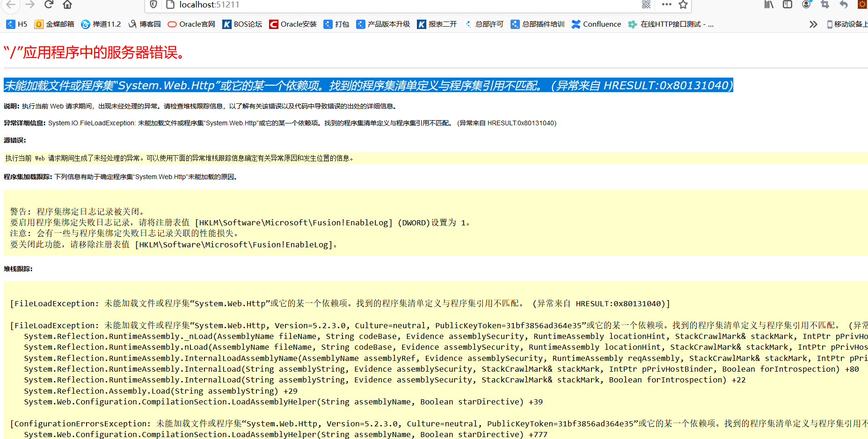Image resolution: width=868 pixels, height=439 pixels.
Task: Open the 总部插件培训 bookmark
Action: 537,24
